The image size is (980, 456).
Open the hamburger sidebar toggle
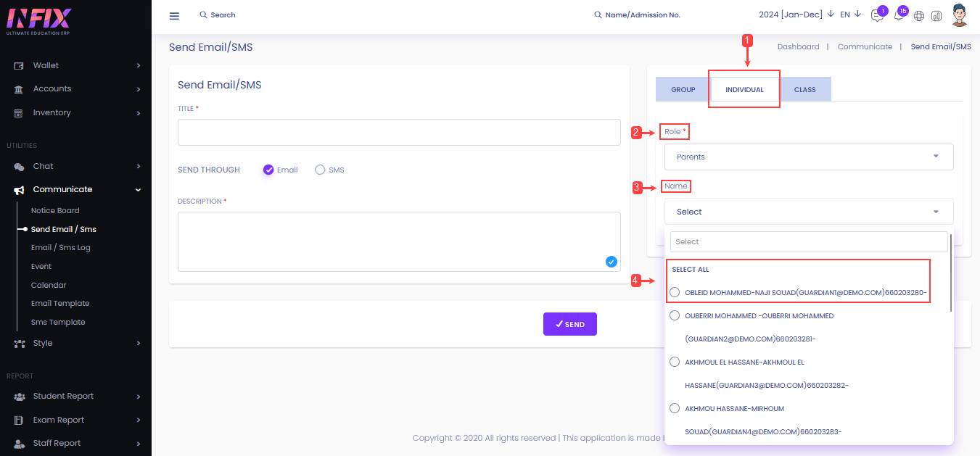(x=174, y=16)
